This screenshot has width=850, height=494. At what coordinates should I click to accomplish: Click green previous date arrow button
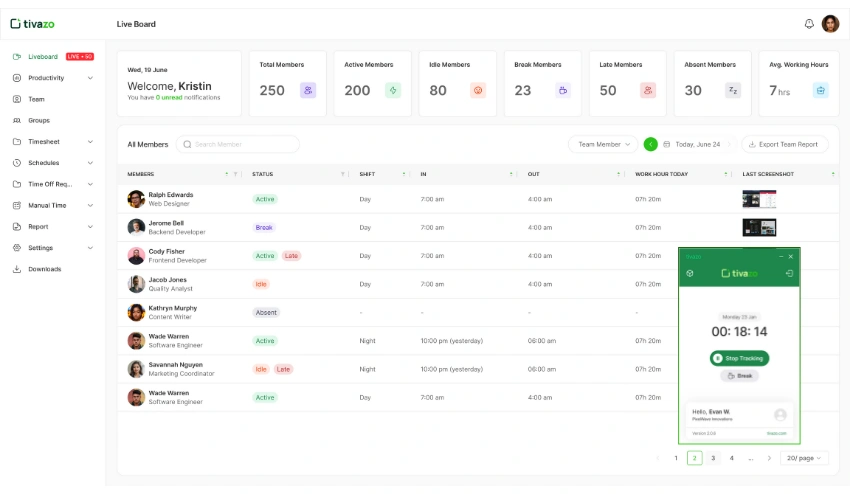(651, 144)
